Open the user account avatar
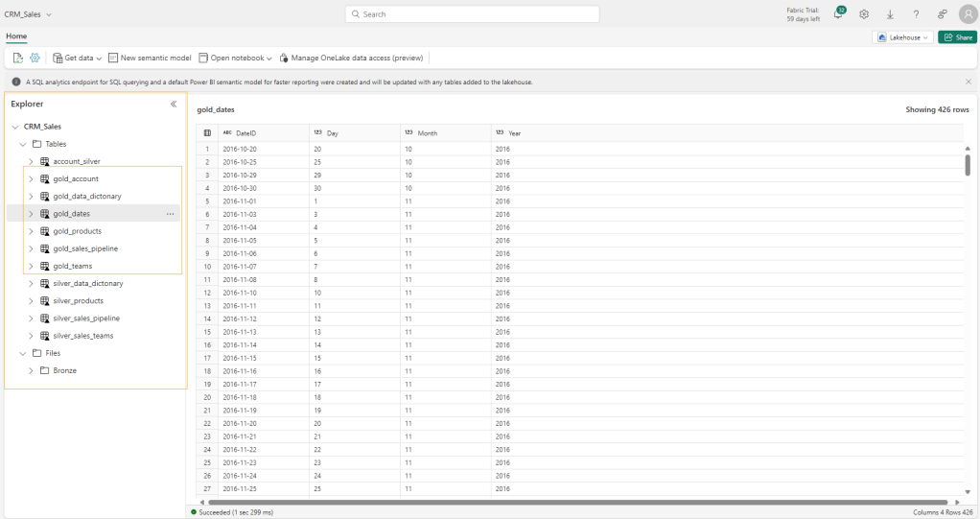Viewport: 980px width, 519px height. point(967,14)
